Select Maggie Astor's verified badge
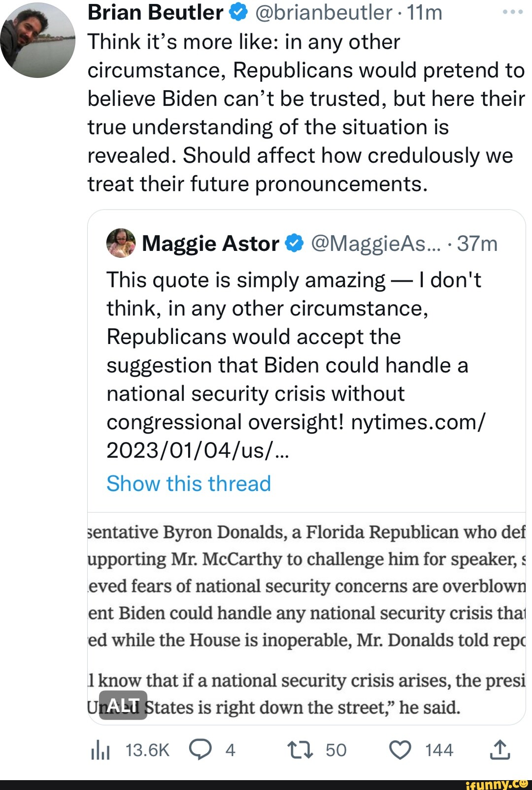Viewport: 532px width, 790px height. 295,242
